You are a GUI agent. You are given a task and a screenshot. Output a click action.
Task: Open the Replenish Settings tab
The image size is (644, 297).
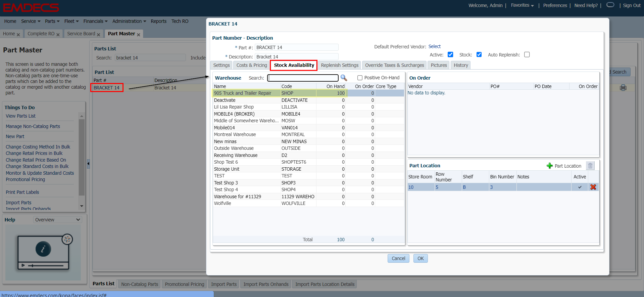pyautogui.click(x=340, y=65)
